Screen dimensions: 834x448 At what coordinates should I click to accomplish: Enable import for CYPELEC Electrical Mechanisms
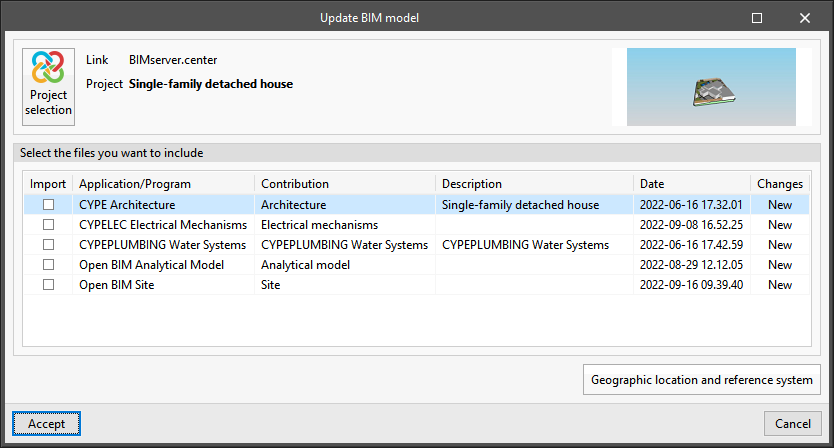click(48, 225)
